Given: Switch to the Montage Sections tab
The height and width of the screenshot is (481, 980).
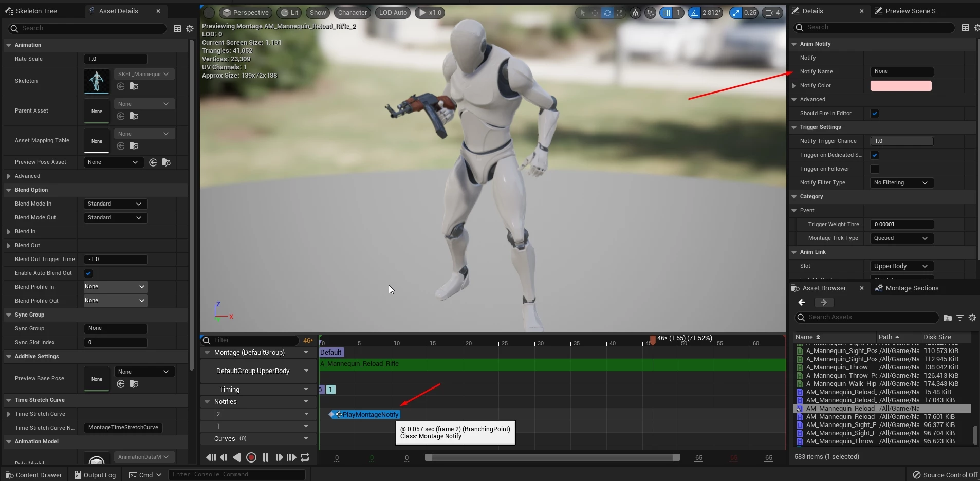Looking at the screenshot, I should tap(912, 288).
